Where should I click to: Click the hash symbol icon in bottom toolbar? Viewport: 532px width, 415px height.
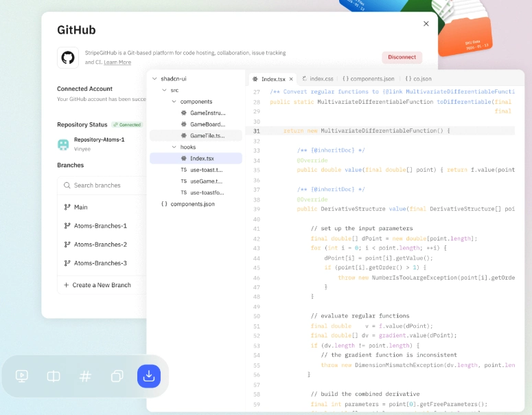[x=85, y=376]
